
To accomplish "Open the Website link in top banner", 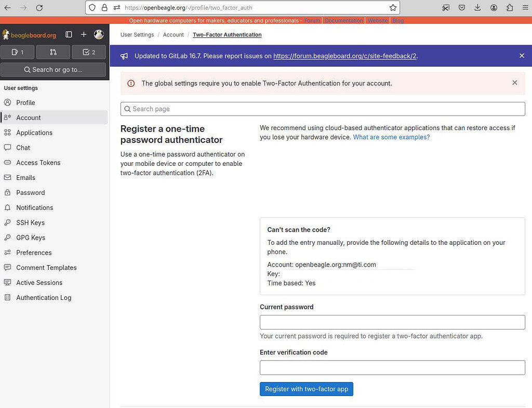I will [x=377, y=20].
